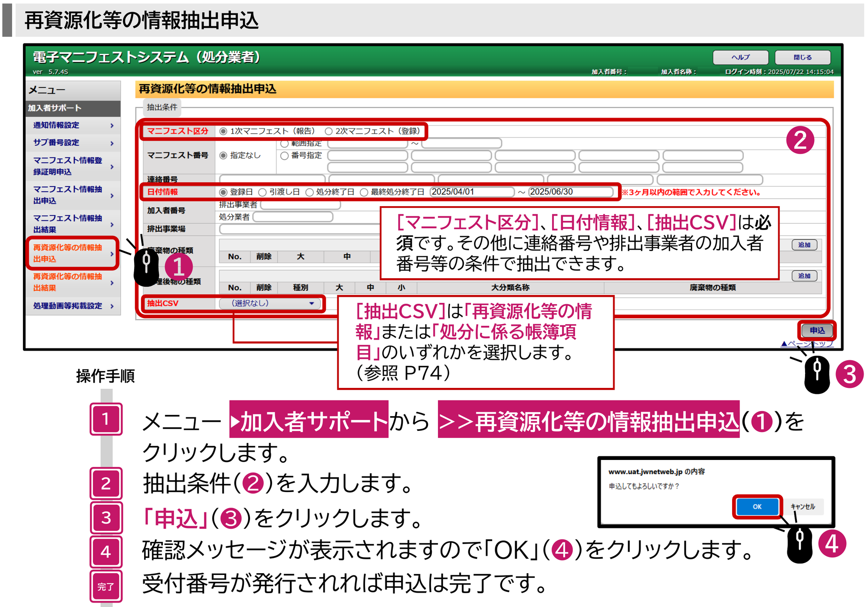Screen dimensions: 868x607
Task: Click first 番号指定 manifest number field
Action: (368, 155)
